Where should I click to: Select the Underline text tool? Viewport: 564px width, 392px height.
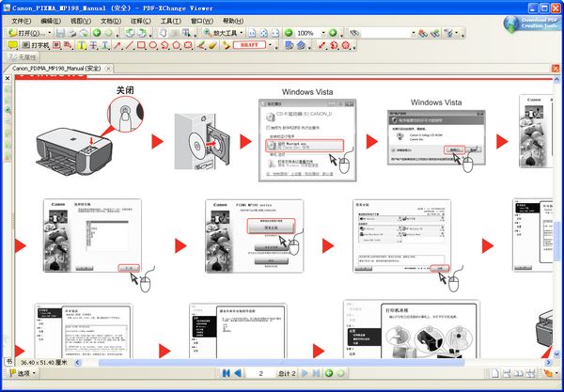coord(104,45)
